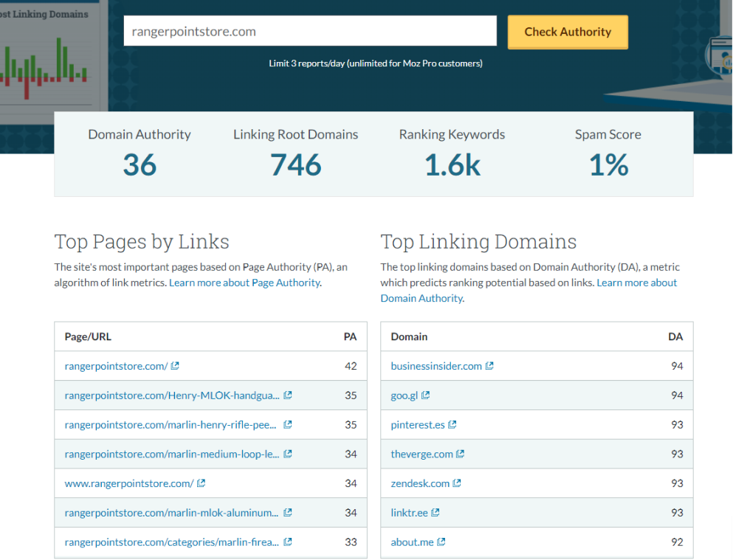Open external link icon beside marlin-medium-loop-le... URL

click(287, 454)
